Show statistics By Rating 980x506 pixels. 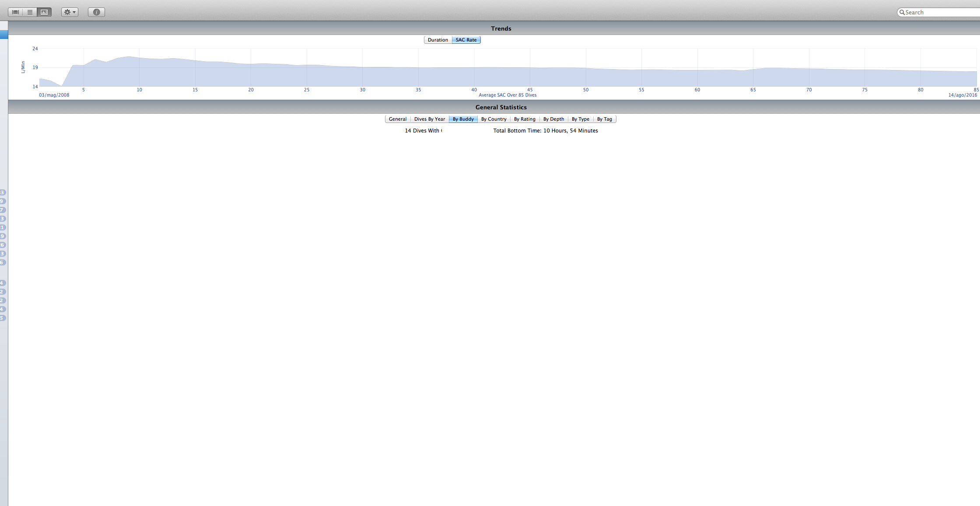tap(524, 119)
